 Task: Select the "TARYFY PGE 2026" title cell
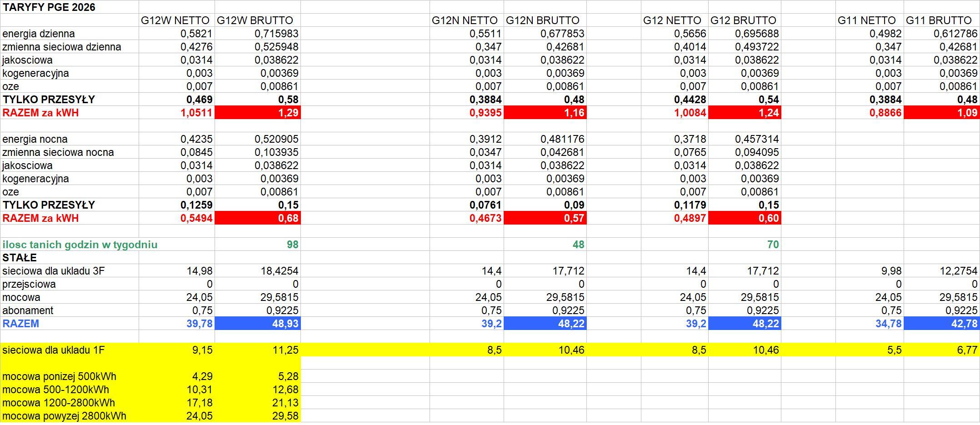[49, 7]
